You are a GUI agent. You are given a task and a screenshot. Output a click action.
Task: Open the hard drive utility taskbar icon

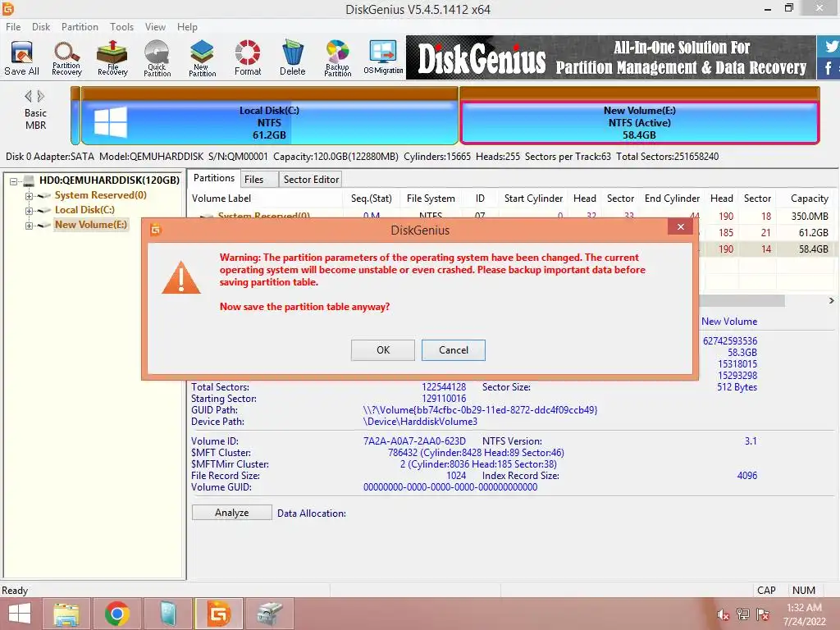click(269, 614)
